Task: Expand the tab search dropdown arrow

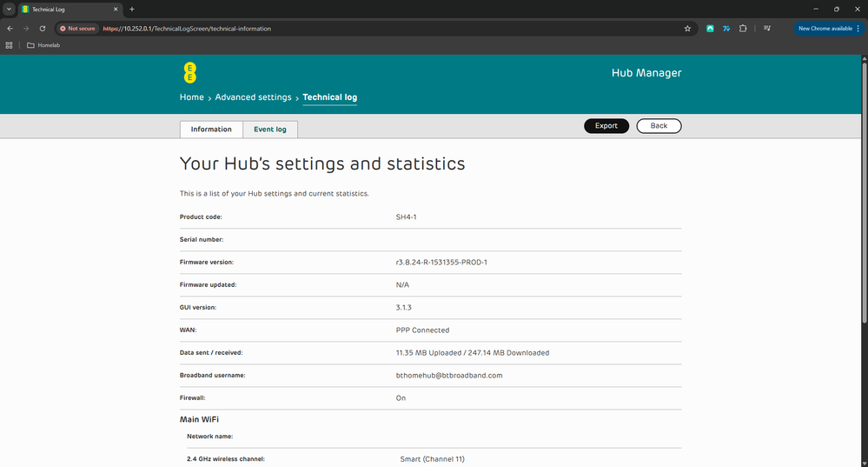Action: [x=8, y=9]
